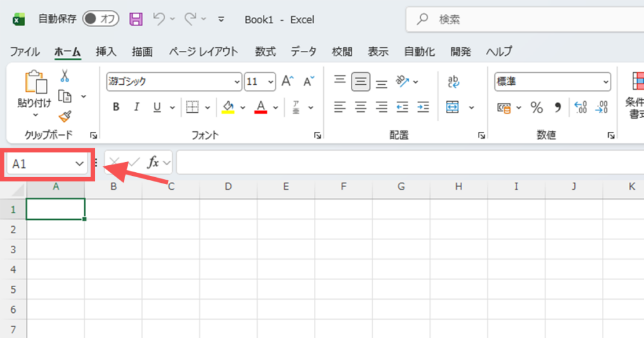Open the merge cells dropdown arrow

click(472, 108)
